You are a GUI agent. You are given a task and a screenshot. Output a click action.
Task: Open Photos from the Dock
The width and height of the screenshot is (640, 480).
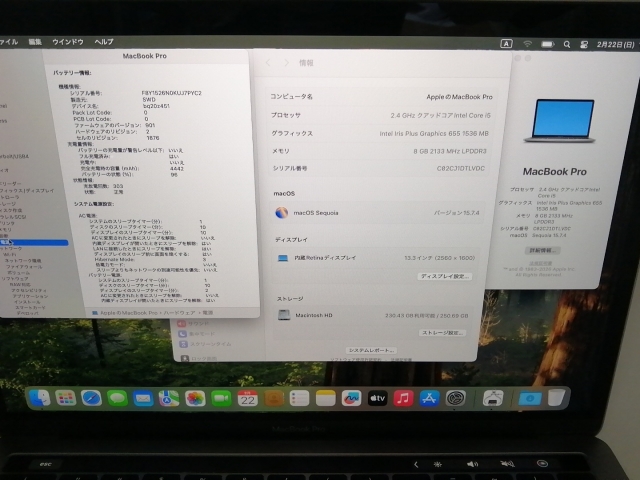point(195,398)
